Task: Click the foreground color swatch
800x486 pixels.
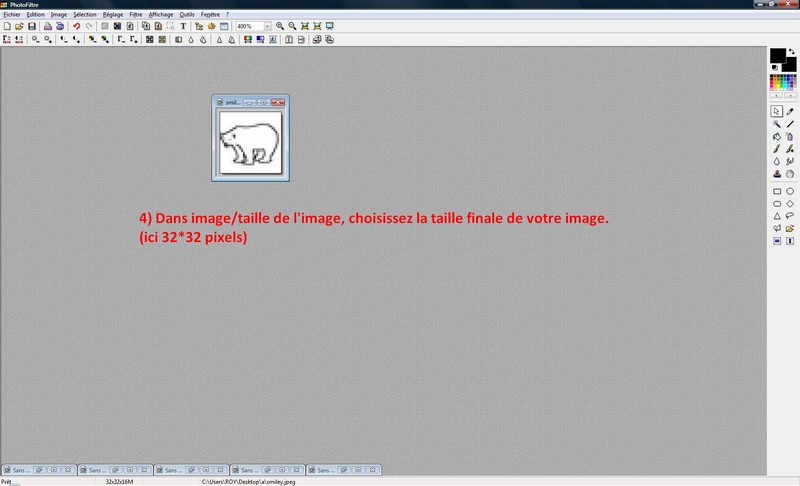Action: click(x=777, y=55)
